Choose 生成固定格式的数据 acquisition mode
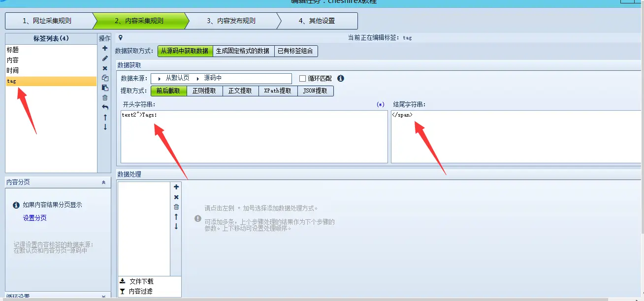 [x=243, y=51]
